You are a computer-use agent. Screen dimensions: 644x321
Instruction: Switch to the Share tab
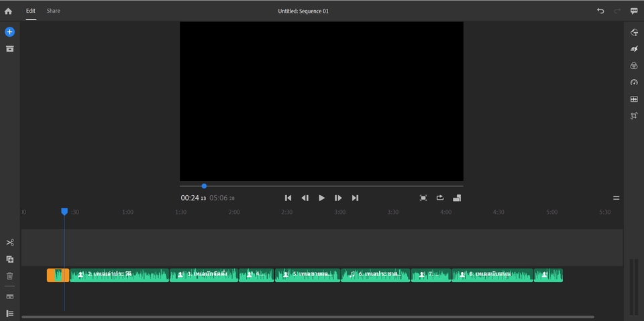(x=54, y=11)
